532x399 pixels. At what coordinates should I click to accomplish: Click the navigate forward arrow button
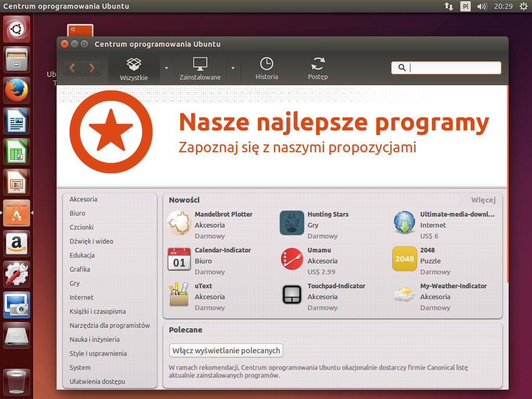tap(91, 68)
